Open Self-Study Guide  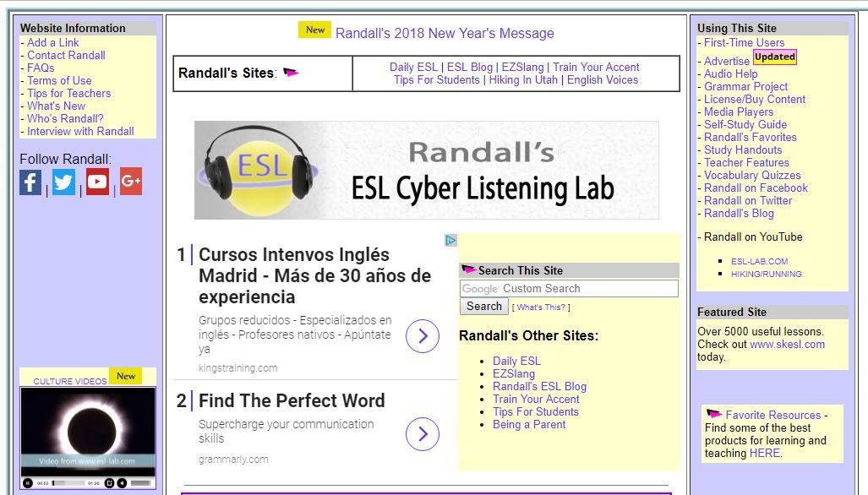click(x=745, y=124)
